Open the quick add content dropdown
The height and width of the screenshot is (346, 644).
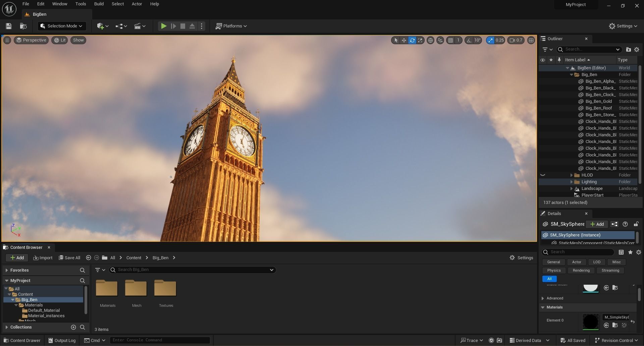coord(103,26)
